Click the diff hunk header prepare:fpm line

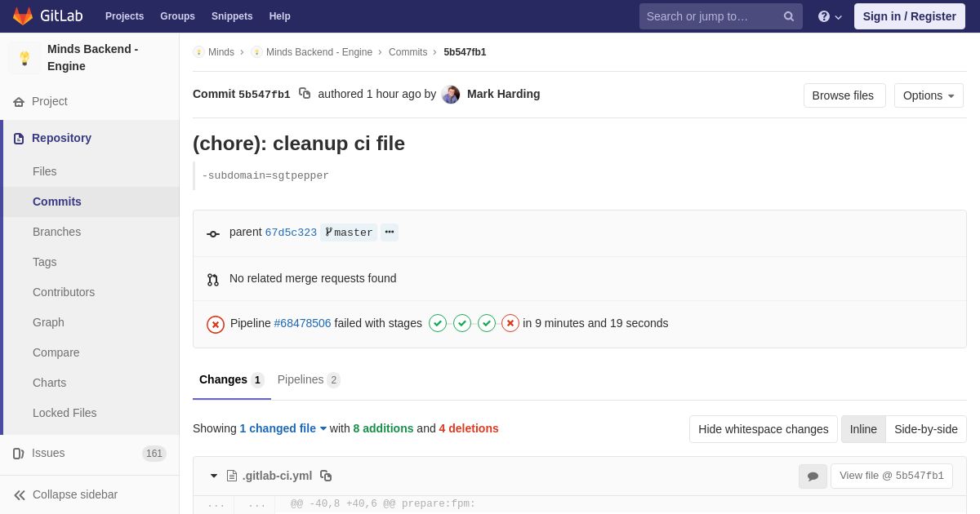pos(383,504)
